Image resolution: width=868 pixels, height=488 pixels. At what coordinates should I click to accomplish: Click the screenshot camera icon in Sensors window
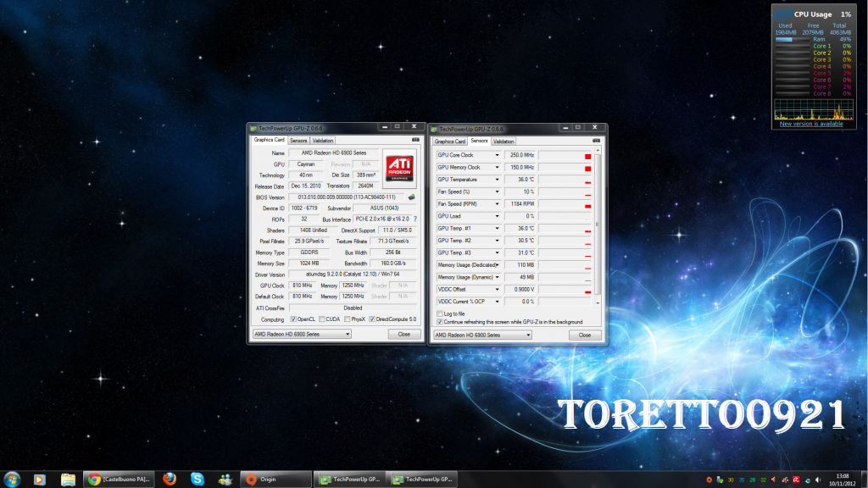click(597, 141)
